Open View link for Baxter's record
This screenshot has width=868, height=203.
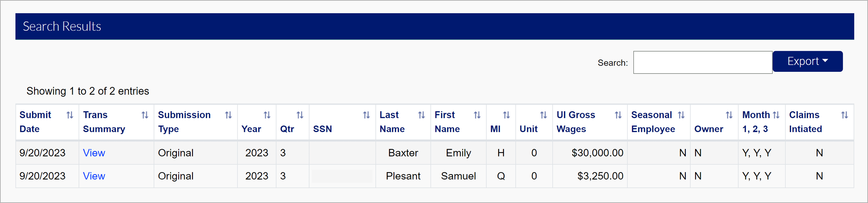coord(94,153)
